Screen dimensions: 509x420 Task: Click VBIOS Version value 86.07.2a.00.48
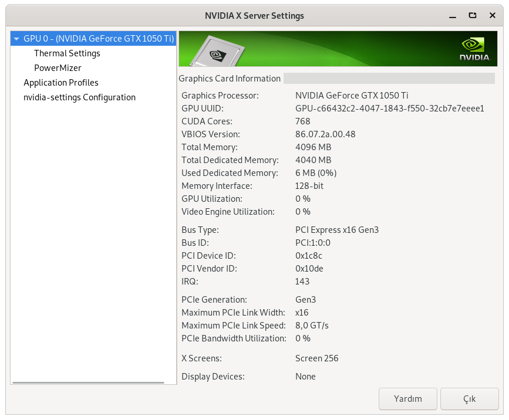[325, 134]
